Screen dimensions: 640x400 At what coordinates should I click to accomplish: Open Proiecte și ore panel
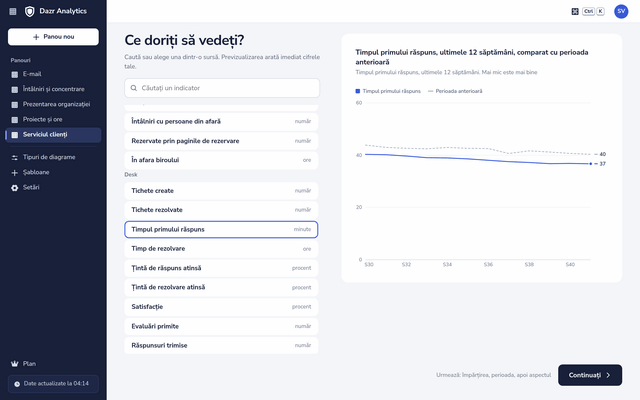point(53,120)
